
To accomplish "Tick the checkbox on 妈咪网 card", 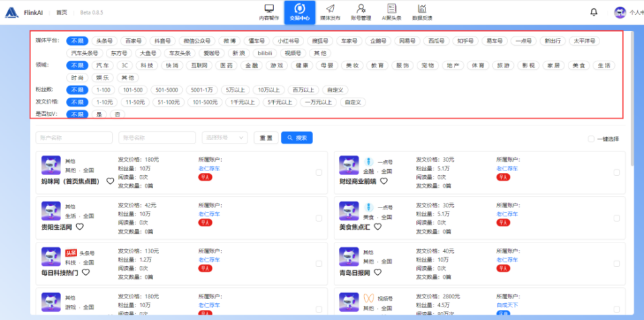I will [x=319, y=172].
